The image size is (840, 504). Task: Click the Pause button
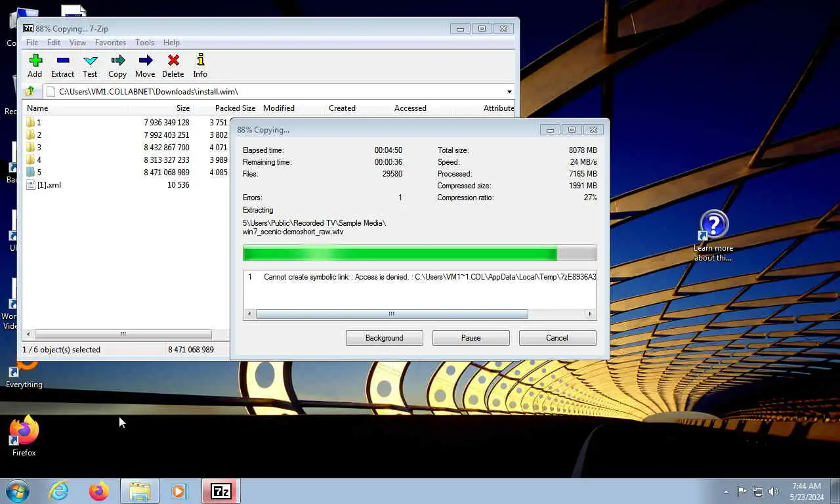pos(471,338)
